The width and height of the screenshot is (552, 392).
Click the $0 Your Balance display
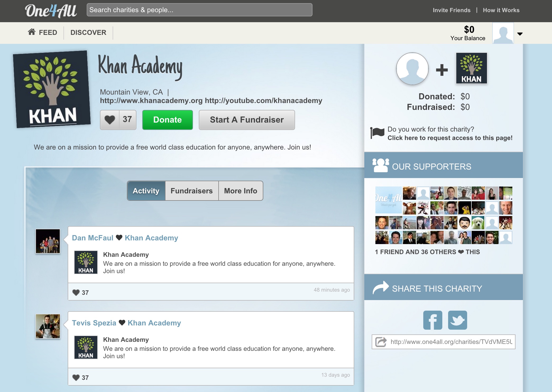468,33
